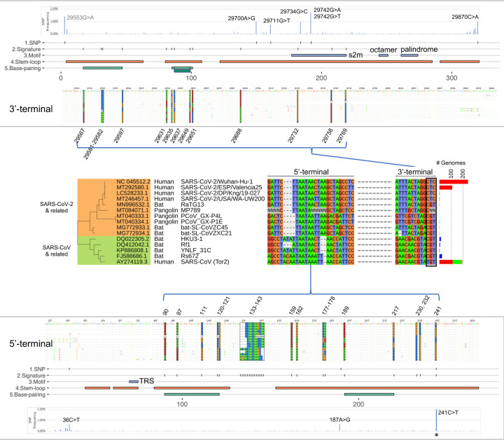Select the 29870C>A SNP label

465,17
